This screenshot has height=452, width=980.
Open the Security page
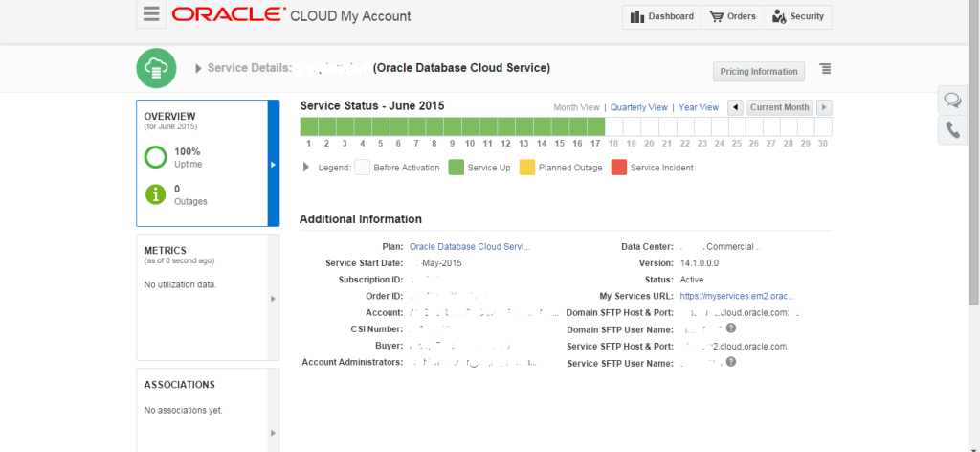(798, 17)
